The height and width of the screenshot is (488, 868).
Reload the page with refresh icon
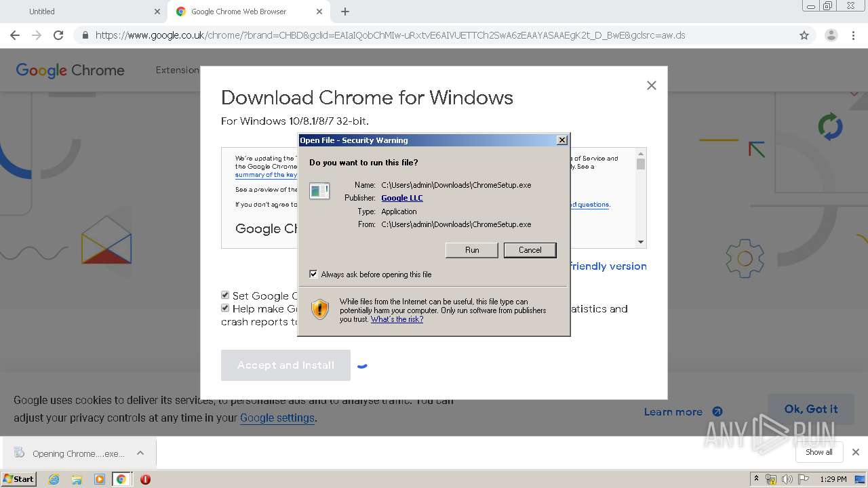pyautogui.click(x=58, y=35)
